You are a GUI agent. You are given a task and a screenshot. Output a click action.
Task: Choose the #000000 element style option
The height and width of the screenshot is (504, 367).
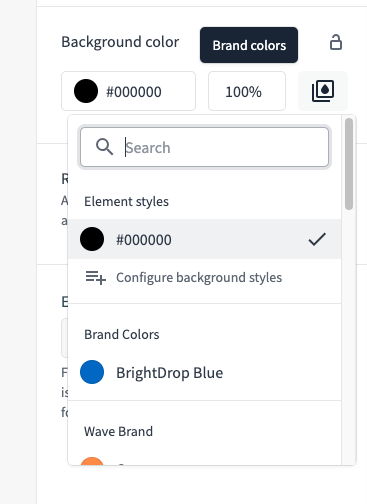pos(204,239)
